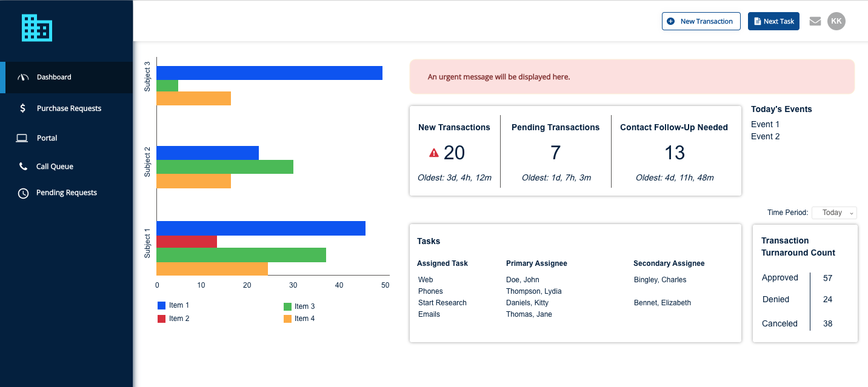
Task: Click secondary assignee Bingley, Charles
Action: click(x=660, y=280)
